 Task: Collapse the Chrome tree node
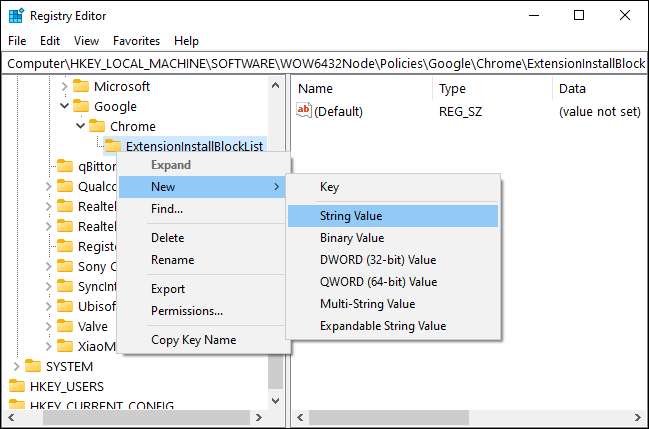80,126
